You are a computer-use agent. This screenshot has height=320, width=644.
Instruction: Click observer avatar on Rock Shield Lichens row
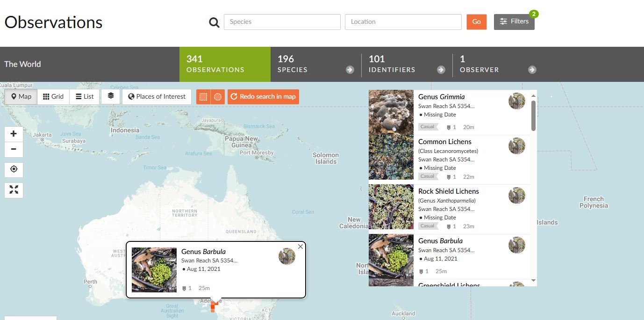517,196
